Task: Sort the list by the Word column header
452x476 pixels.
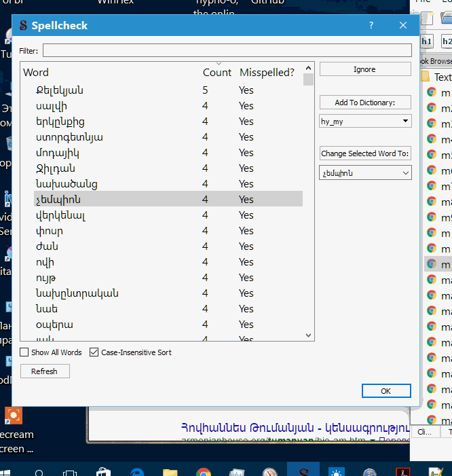Action: pyautogui.click(x=36, y=72)
